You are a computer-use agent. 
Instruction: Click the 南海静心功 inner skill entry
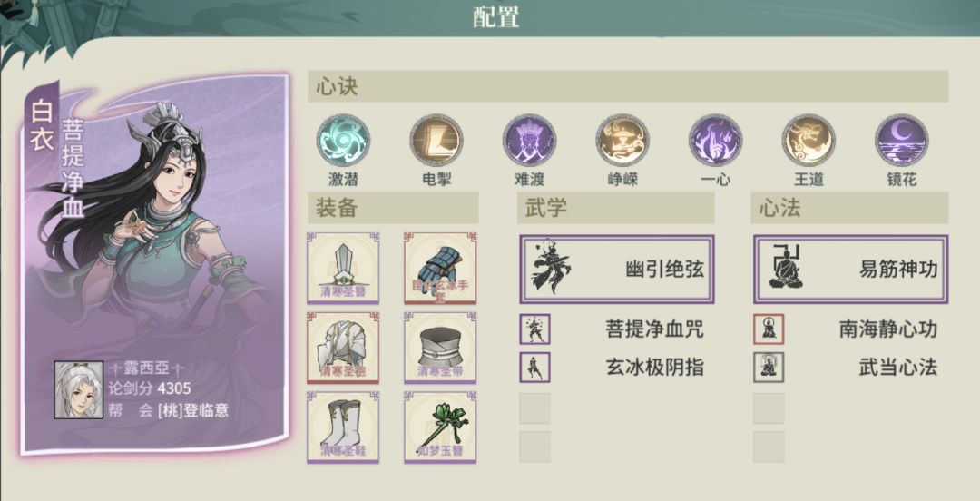850,329
